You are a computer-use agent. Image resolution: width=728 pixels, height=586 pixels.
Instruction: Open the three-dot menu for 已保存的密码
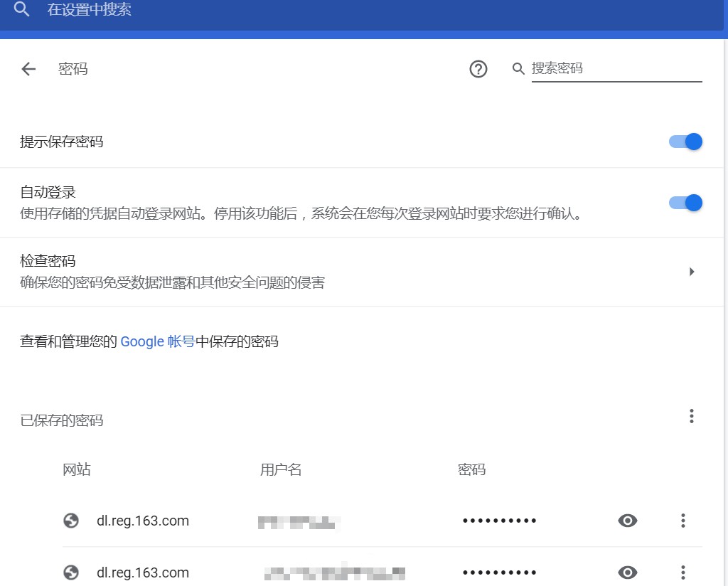coord(691,416)
